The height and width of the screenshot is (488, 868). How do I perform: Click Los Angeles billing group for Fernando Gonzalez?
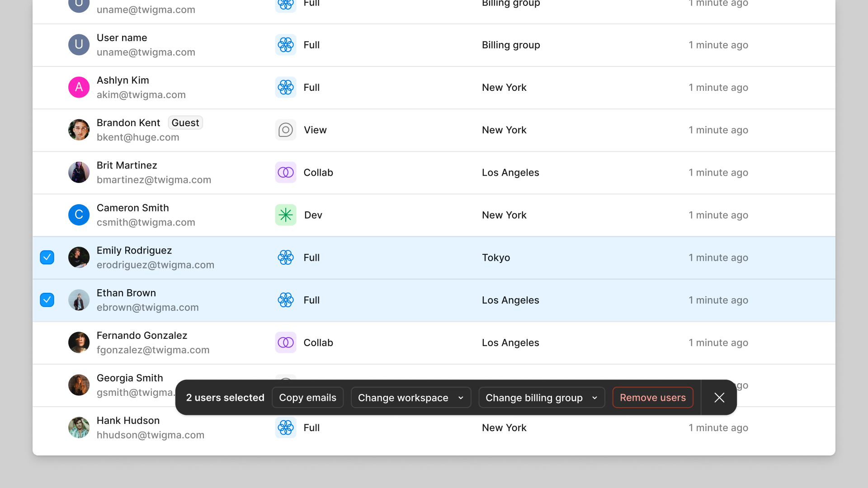(510, 343)
